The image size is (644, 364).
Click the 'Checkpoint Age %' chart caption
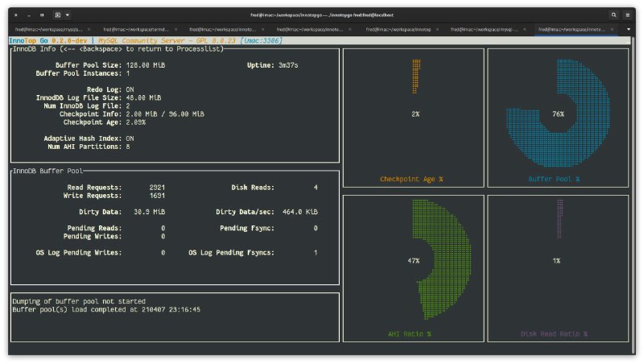[x=411, y=179]
